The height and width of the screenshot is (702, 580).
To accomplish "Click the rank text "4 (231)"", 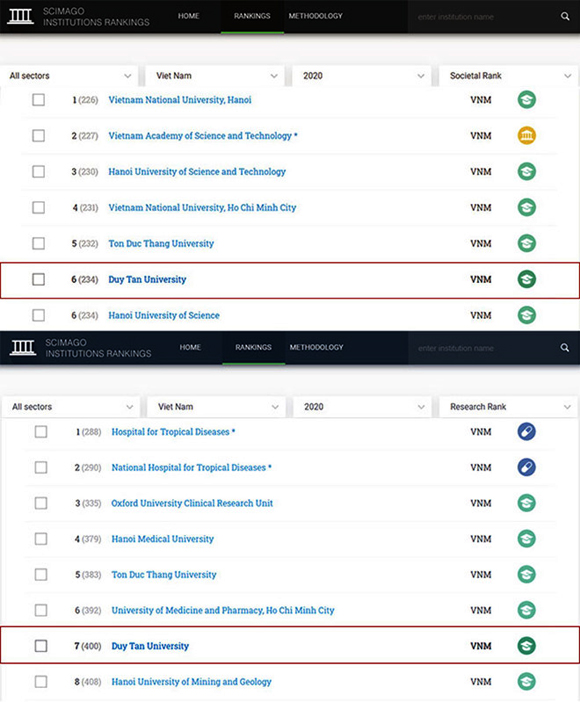I will tap(85, 208).
